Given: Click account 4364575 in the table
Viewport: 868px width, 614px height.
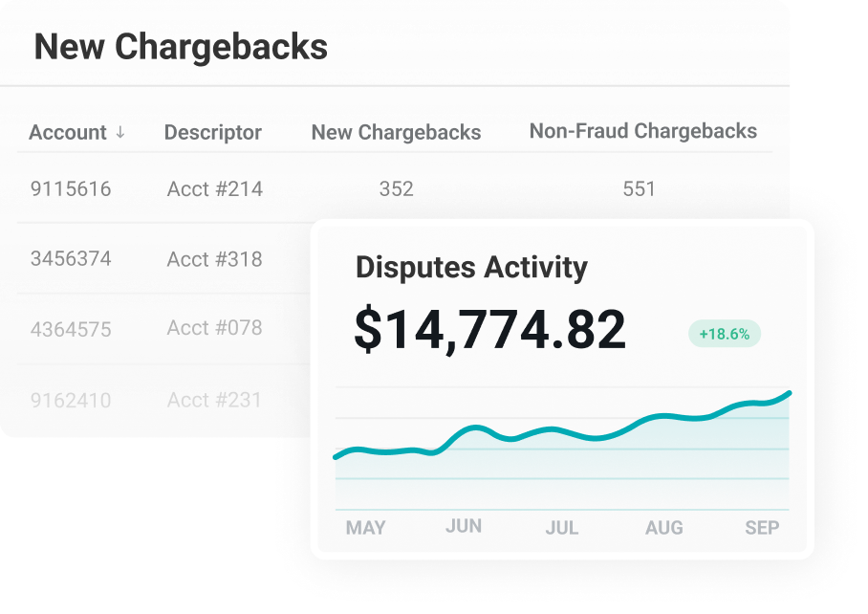Looking at the screenshot, I should click(x=71, y=329).
